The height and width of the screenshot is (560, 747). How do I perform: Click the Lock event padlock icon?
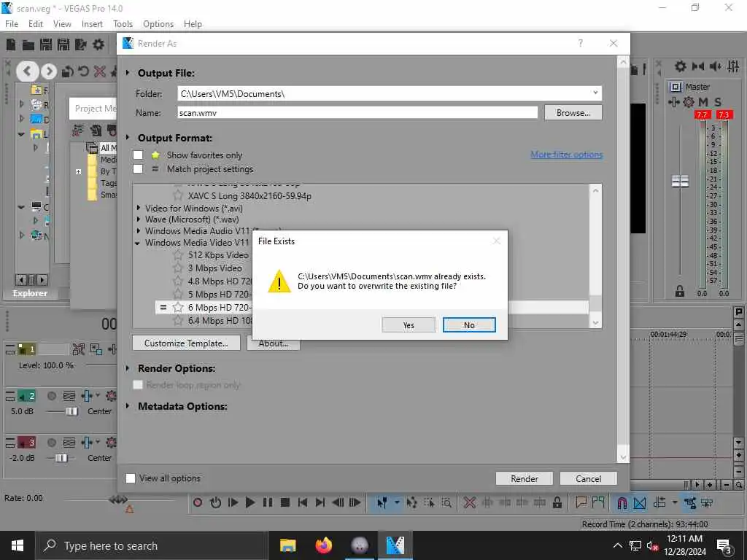click(x=557, y=502)
